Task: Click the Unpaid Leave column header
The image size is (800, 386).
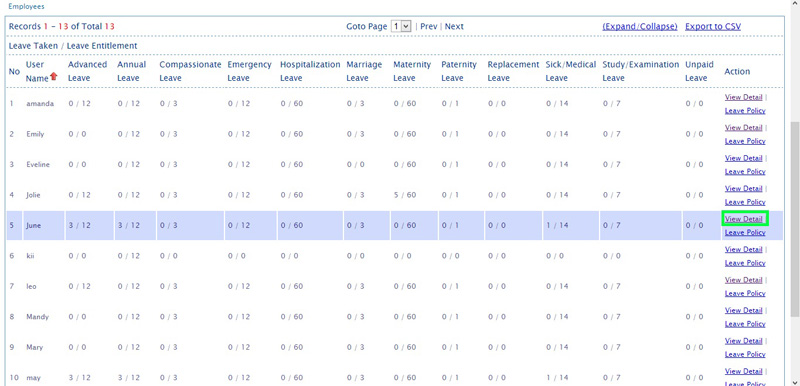Action: pyautogui.click(x=699, y=71)
